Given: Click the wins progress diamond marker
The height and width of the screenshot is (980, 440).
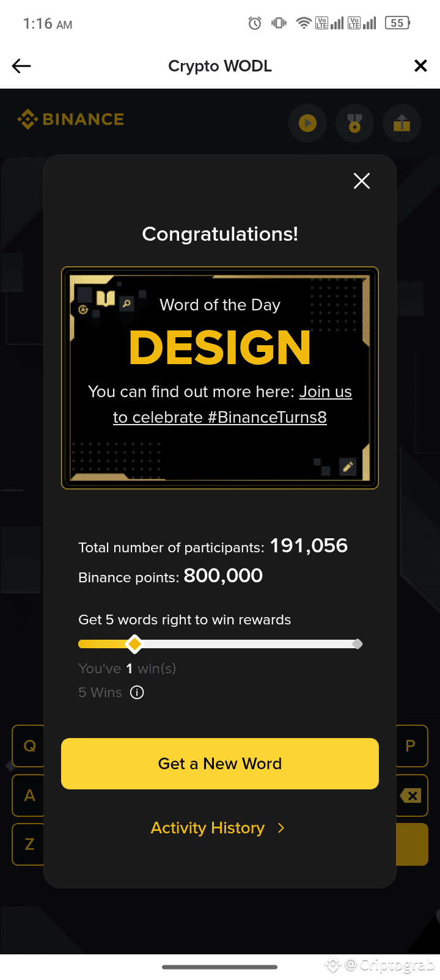Looking at the screenshot, I should point(134,644).
